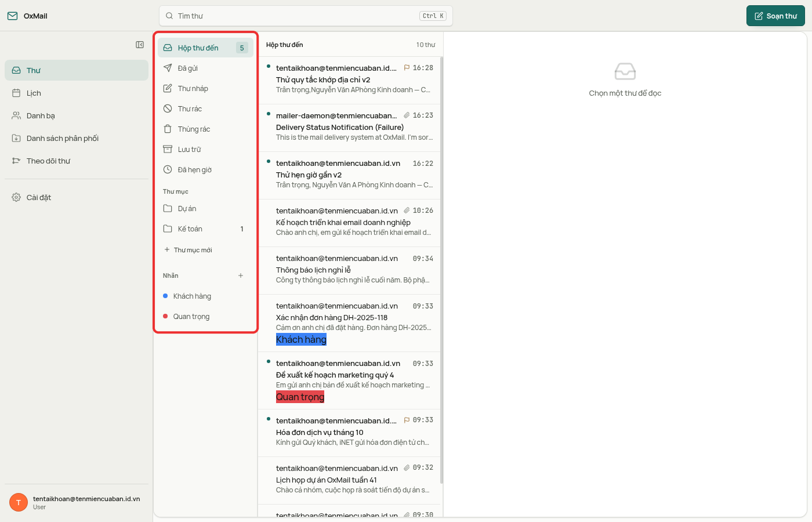Open the Thử hẹn giờ gắn v2 email
Viewport: 812px width, 522px height.
tap(350, 175)
